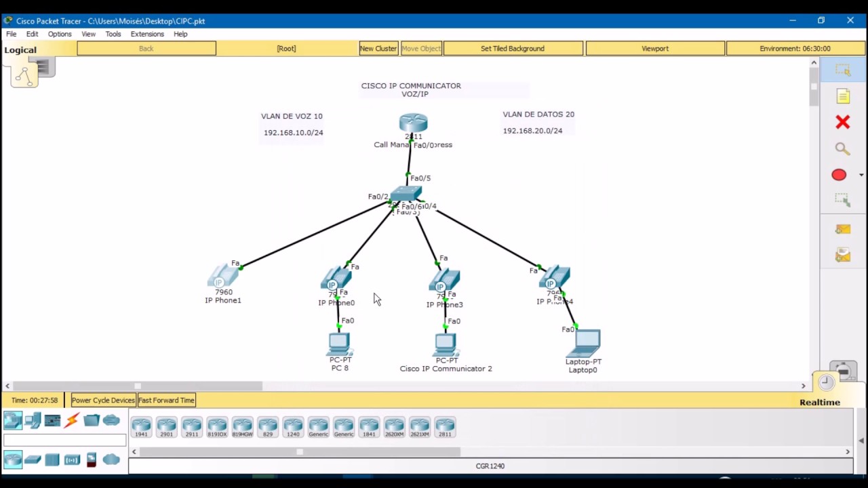Choose the Resize Shape tool

[842, 200]
